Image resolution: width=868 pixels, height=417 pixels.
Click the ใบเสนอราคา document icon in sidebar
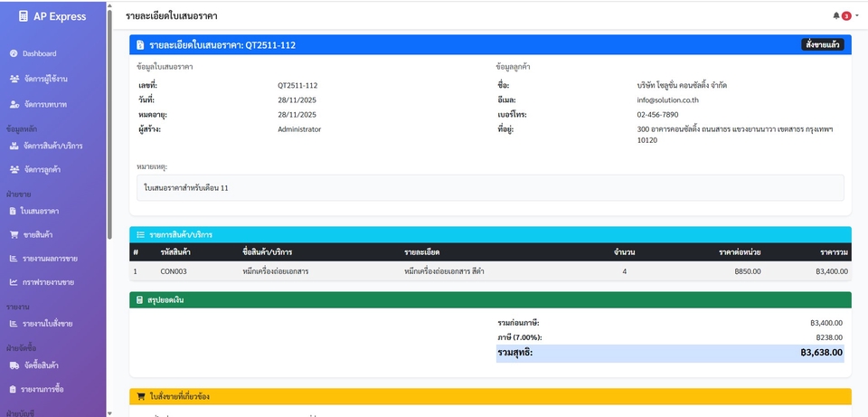coord(14,211)
